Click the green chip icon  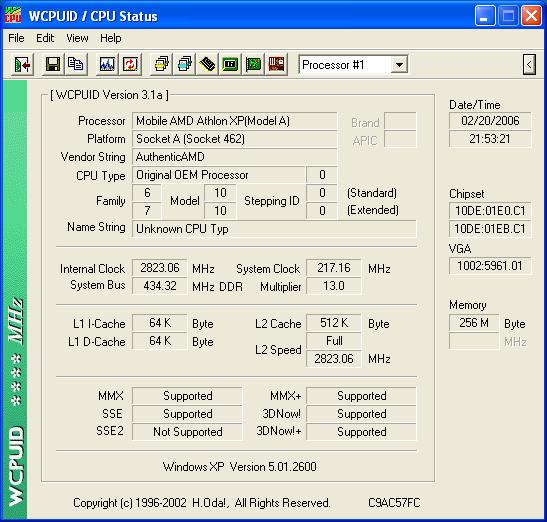(230, 65)
